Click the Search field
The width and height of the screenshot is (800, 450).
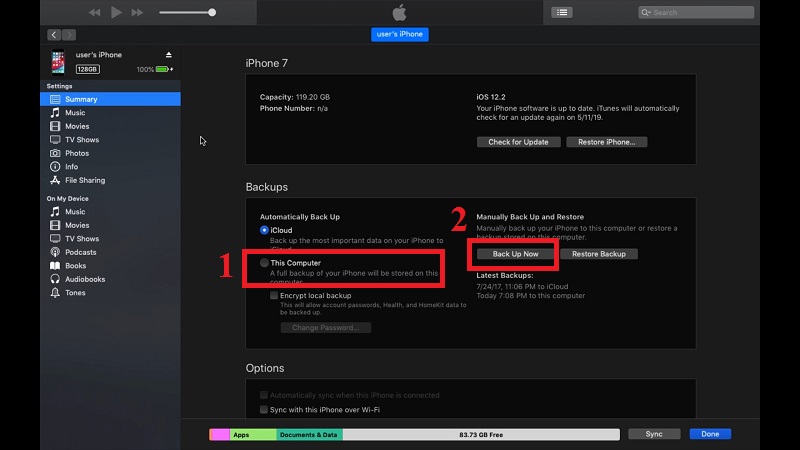[x=696, y=12]
